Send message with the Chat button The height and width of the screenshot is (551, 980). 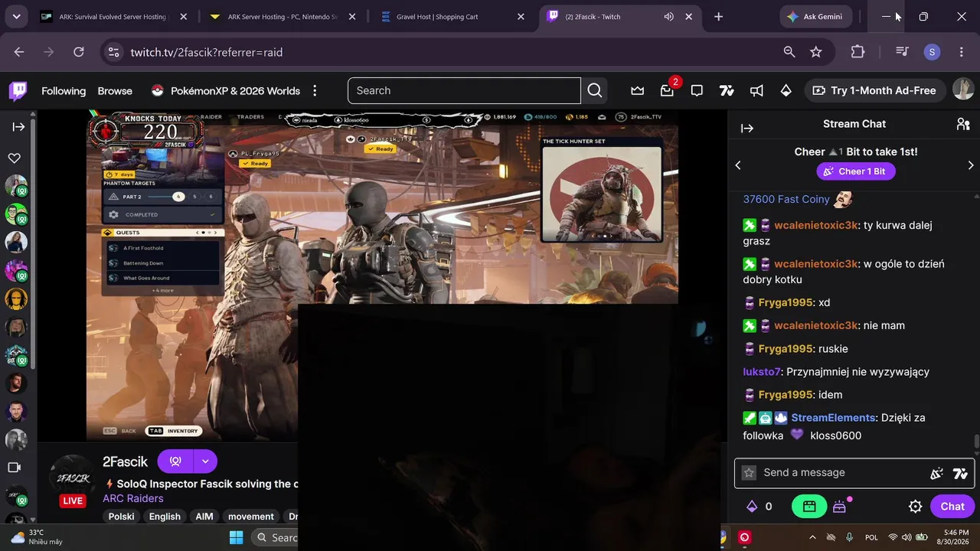pyautogui.click(x=952, y=507)
